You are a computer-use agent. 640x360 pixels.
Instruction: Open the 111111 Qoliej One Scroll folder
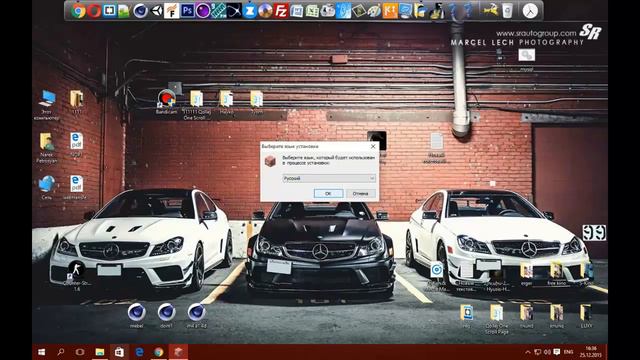197,105
